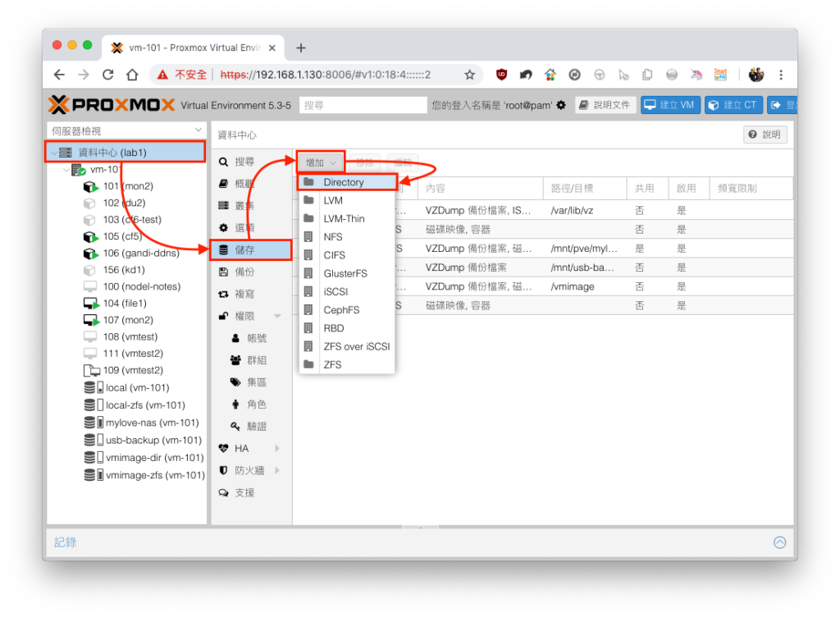The height and width of the screenshot is (617, 840).
Task: Choose CIFS storage type
Action: 347,255
